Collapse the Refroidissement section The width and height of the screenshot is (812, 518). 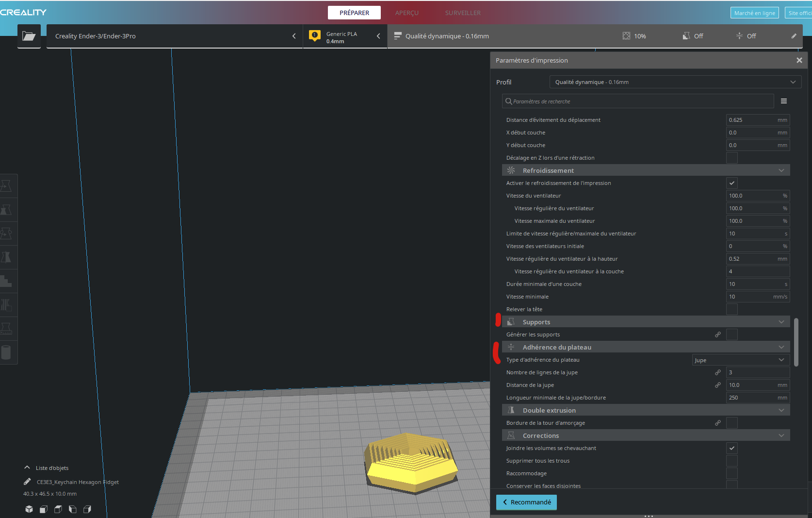click(646, 170)
